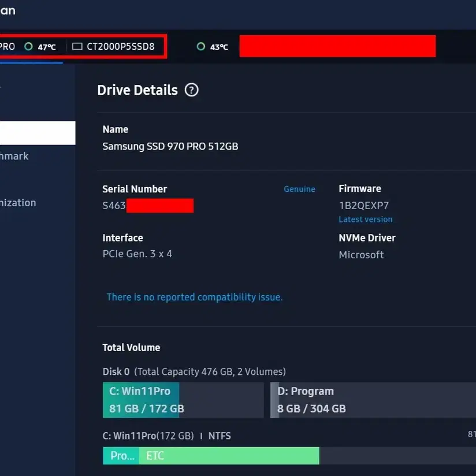Screen dimensions: 476x476
Task: Click the Serial Number label
Action: tap(135, 189)
